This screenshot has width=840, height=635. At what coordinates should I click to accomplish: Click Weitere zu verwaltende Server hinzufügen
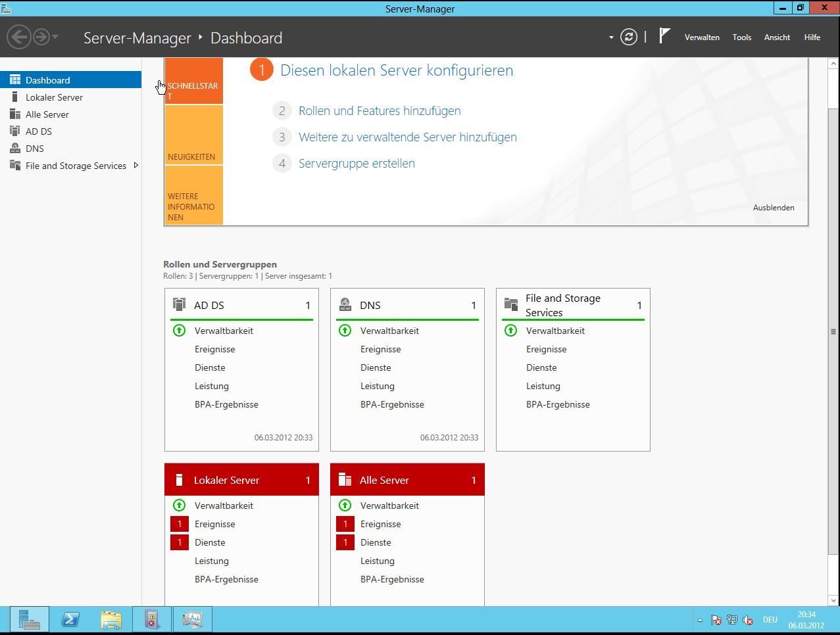(408, 137)
